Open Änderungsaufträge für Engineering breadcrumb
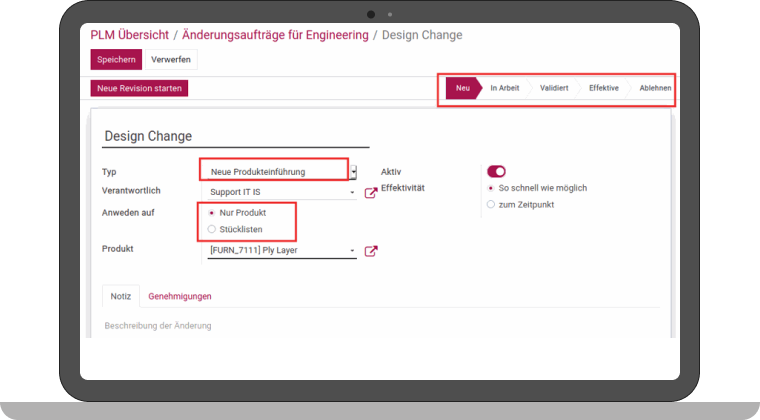 (x=275, y=35)
